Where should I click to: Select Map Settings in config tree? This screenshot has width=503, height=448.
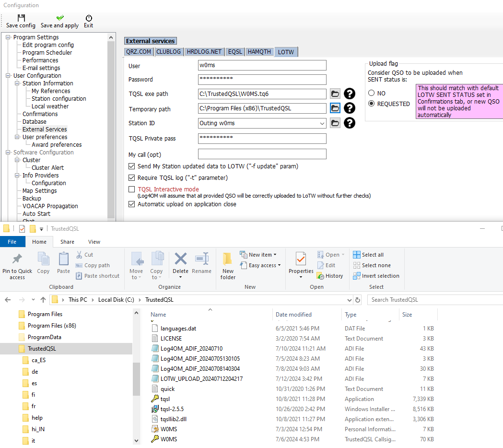(x=40, y=191)
